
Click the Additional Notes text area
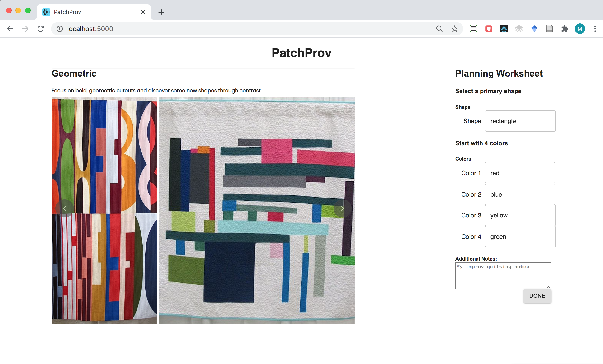(x=503, y=276)
